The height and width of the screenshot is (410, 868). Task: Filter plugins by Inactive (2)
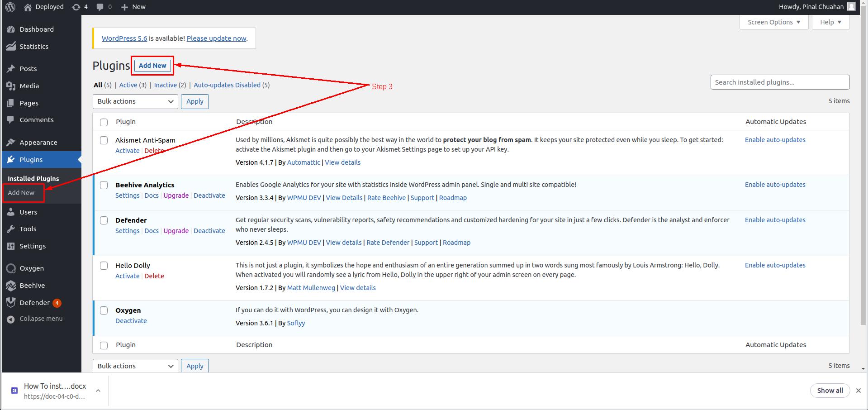pos(170,85)
